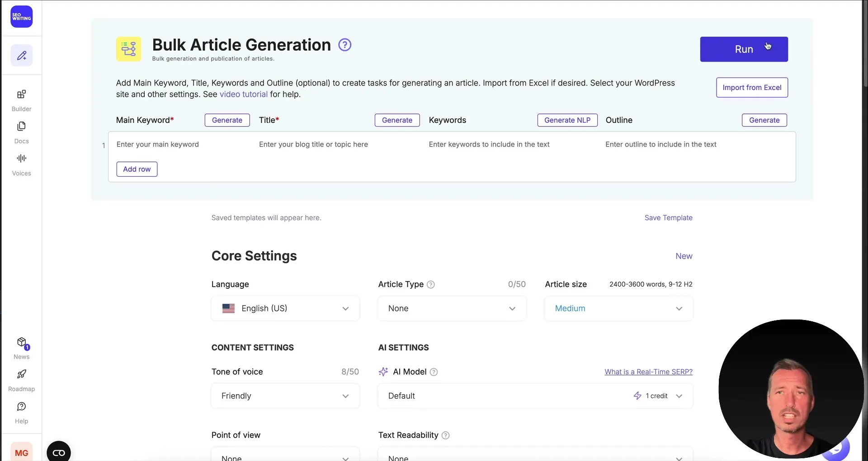Select the AI Tools pencil icon in sidebar

point(21,55)
